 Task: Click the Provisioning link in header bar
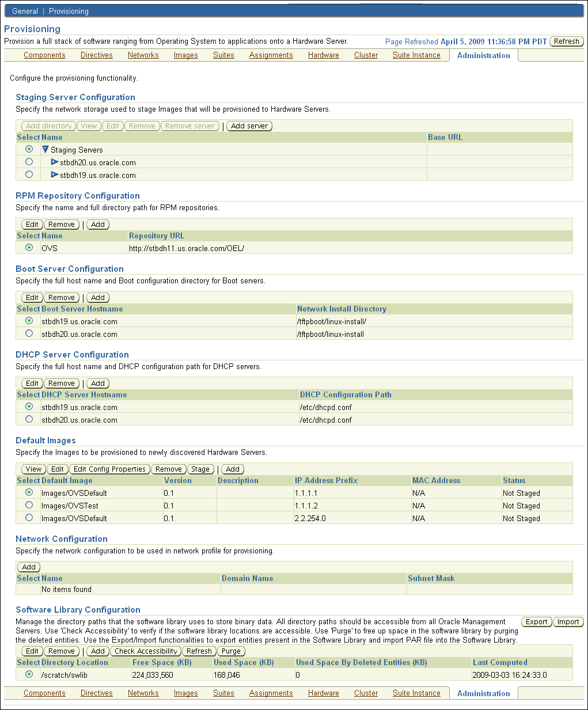pos(69,11)
